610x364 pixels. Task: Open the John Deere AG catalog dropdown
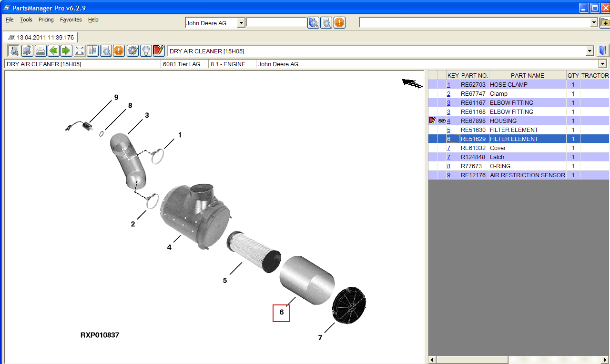point(241,23)
